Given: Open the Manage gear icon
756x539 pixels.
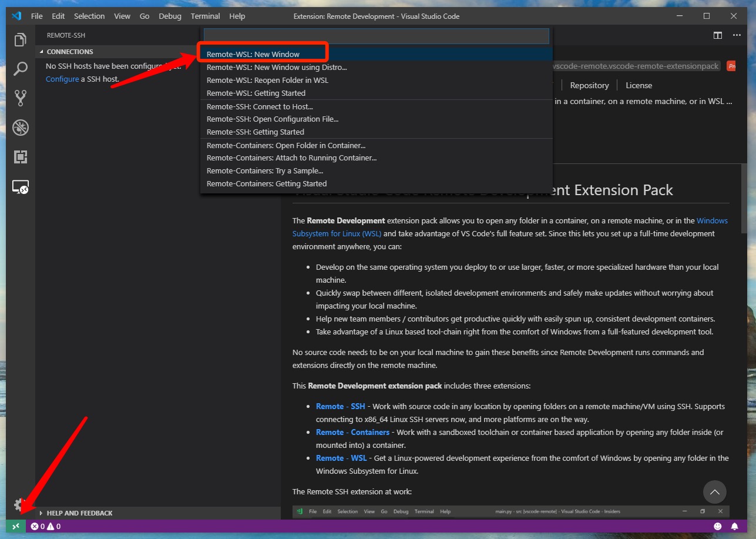Looking at the screenshot, I should coord(19,504).
